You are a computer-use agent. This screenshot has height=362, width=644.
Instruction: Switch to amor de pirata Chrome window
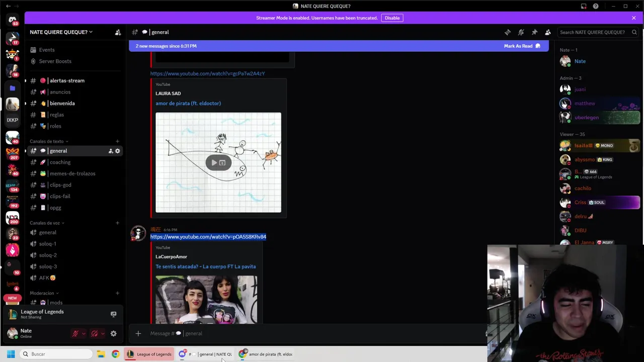[x=266, y=354]
